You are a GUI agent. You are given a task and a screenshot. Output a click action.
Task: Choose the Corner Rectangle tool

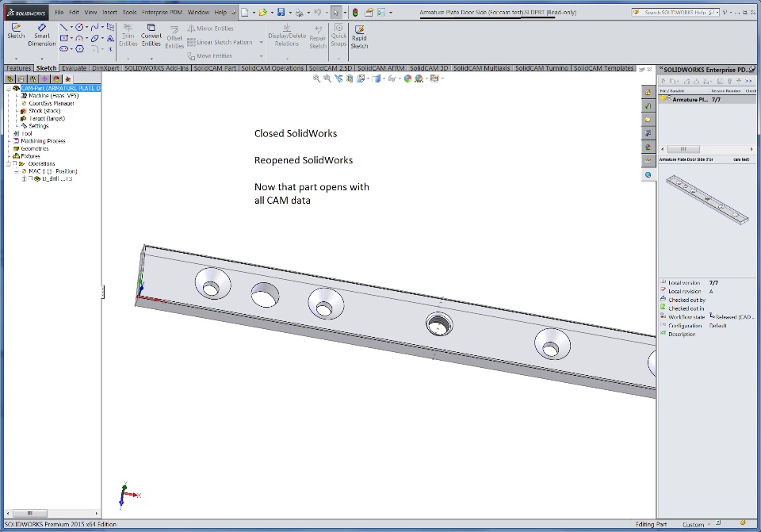[63, 38]
